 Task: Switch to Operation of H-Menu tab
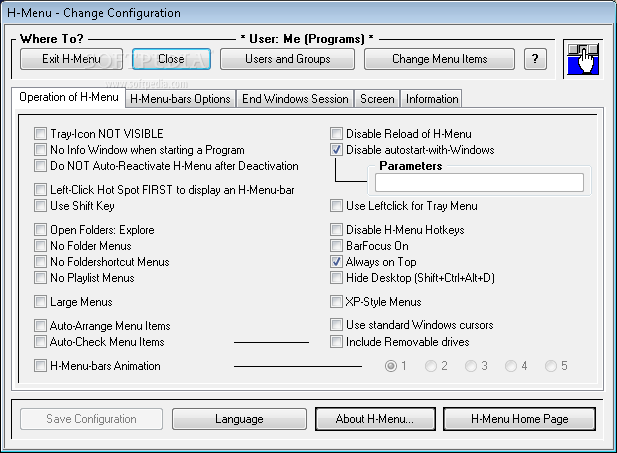[x=68, y=97]
